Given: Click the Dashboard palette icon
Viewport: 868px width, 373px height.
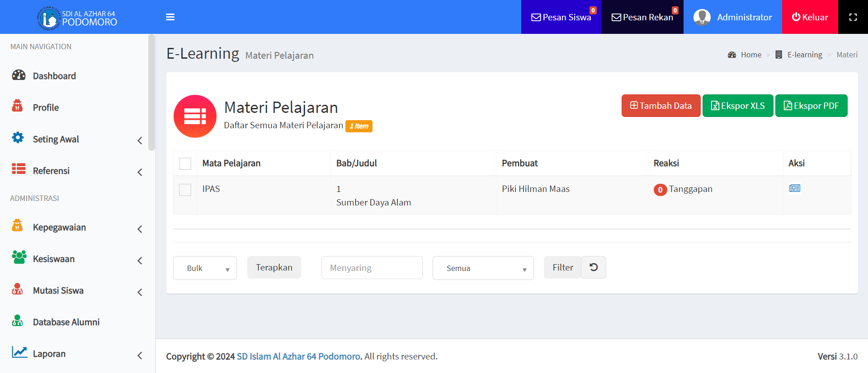Looking at the screenshot, I should [19, 75].
